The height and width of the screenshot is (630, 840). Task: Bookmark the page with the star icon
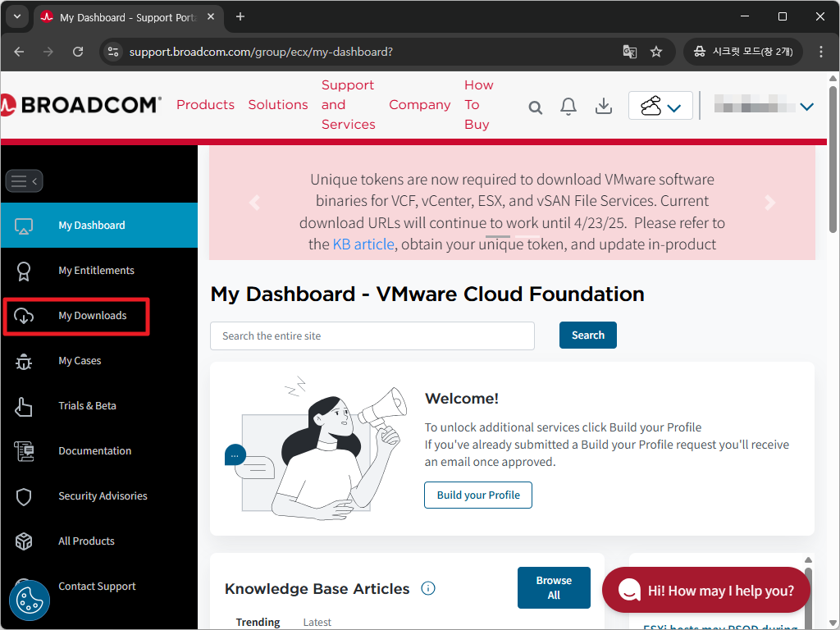point(656,52)
